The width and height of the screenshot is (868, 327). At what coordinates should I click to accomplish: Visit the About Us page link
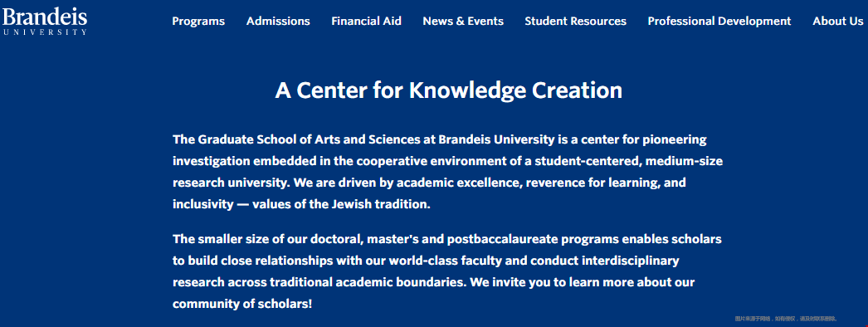pos(837,21)
